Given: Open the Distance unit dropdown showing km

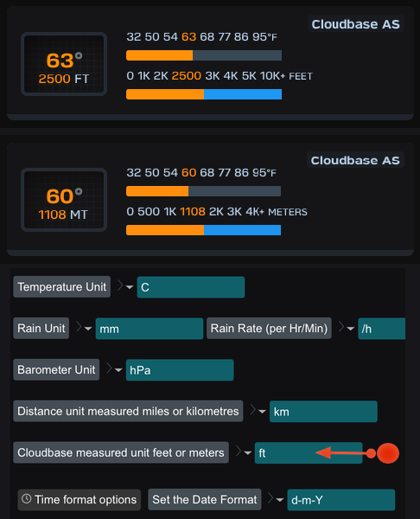Looking at the screenshot, I should point(323,412).
